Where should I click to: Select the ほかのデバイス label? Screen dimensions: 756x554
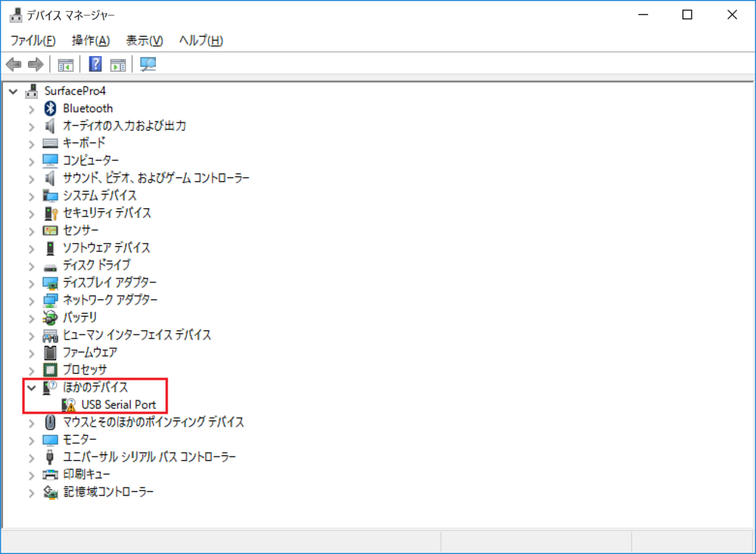coord(95,387)
